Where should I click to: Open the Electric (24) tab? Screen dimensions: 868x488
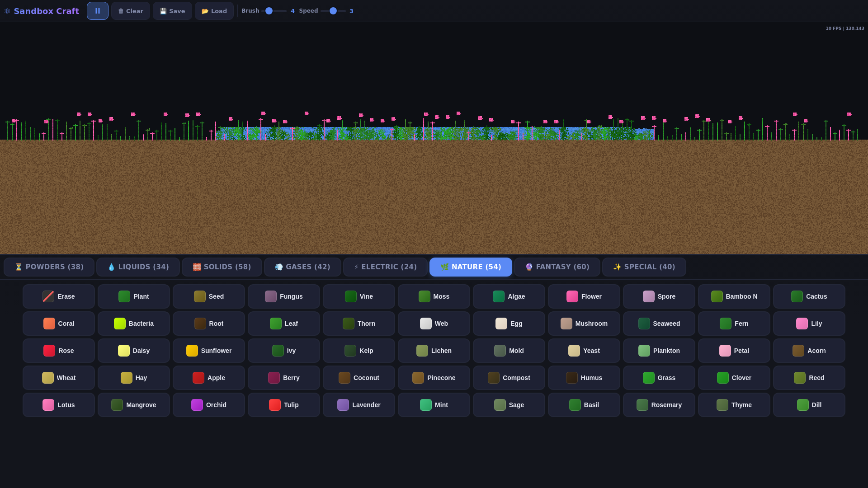coord(385,267)
